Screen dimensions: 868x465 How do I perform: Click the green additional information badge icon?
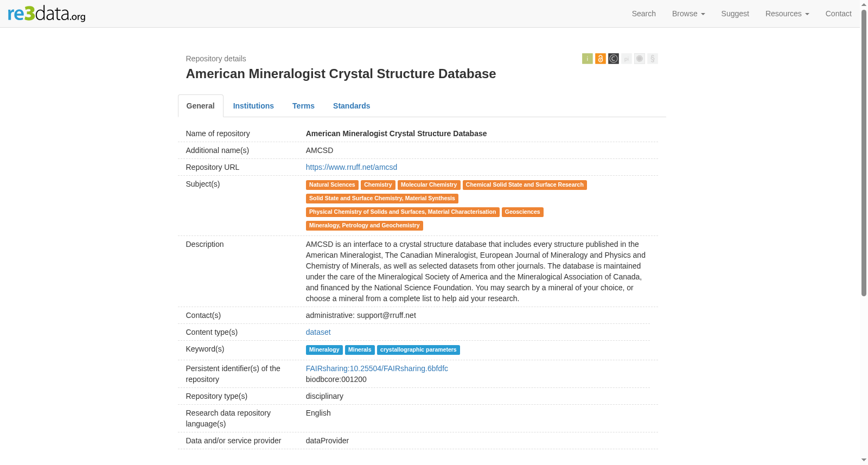pos(587,59)
